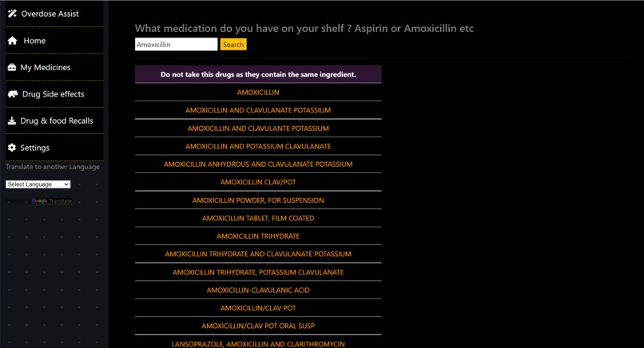
Task: Select the AMOXICILLIN/CLAV POT result
Action: click(x=258, y=308)
